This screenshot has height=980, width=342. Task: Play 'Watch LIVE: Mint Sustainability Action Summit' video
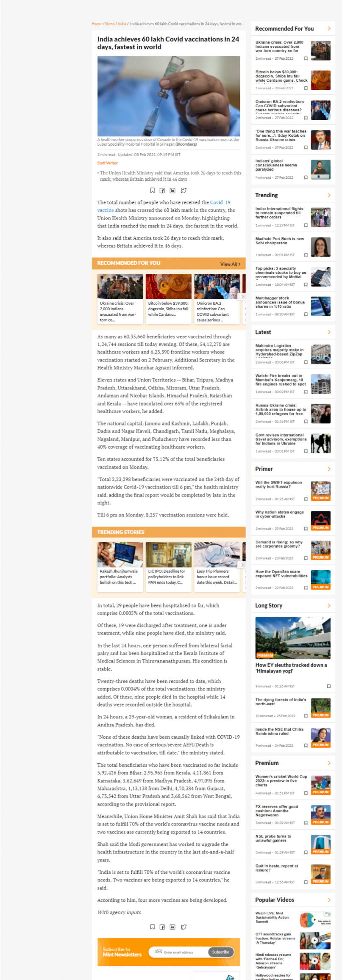pos(314,920)
